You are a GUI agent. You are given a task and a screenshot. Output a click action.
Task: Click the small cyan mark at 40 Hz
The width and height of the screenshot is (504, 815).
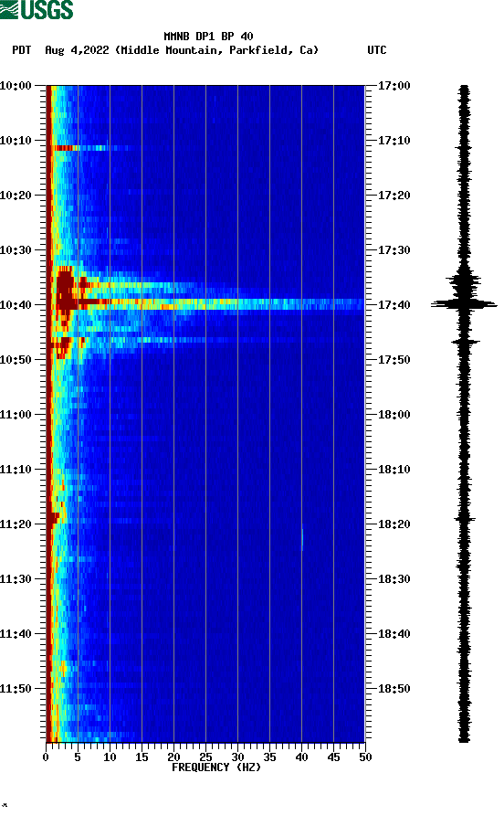click(x=302, y=539)
